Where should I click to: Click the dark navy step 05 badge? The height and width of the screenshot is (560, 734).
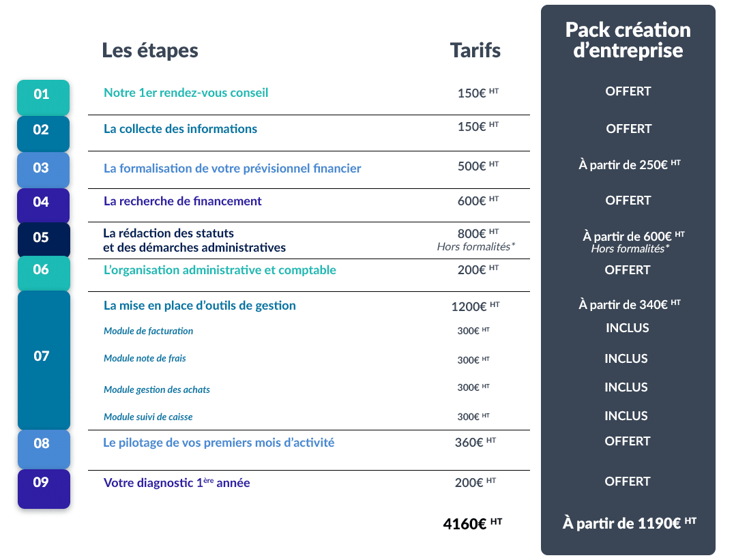coord(42,239)
